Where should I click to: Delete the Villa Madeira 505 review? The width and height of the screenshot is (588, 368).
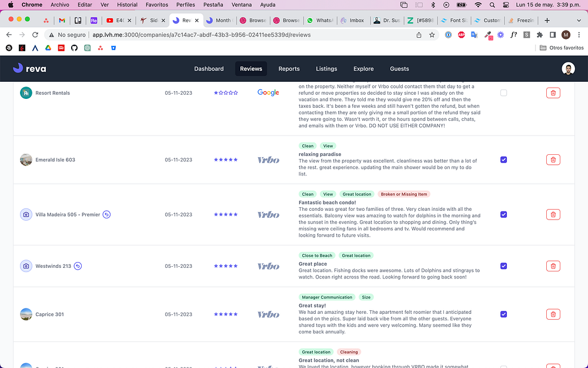coord(553,214)
